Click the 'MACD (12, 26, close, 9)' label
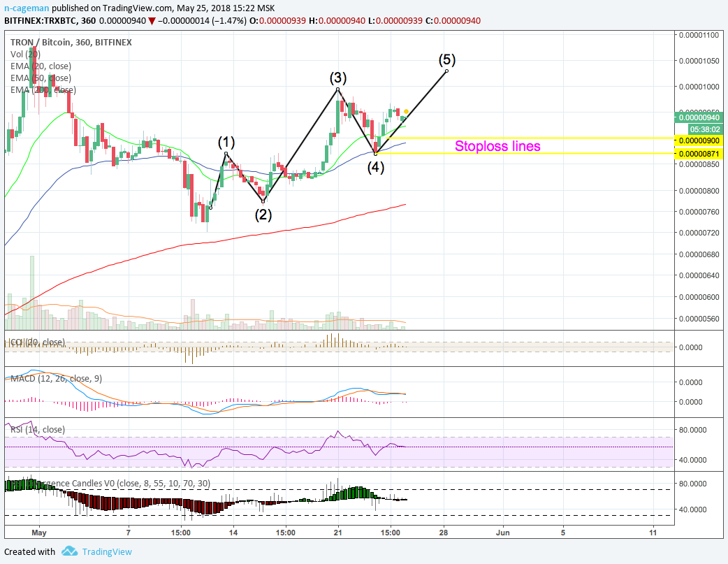Image resolution: width=728 pixels, height=564 pixels. [56, 379]
